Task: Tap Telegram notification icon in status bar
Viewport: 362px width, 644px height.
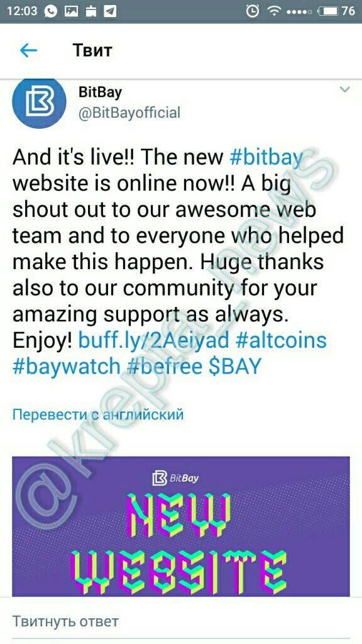Action: pyautogui.click(x=110, y=11)
